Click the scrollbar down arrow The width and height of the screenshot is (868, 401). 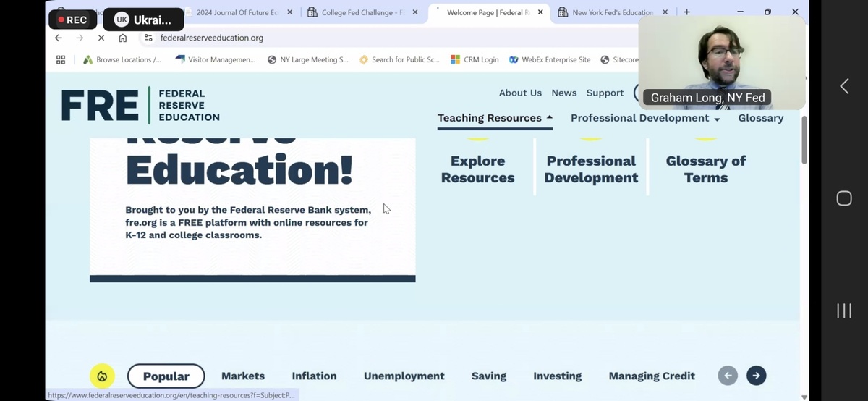[804, 396]
